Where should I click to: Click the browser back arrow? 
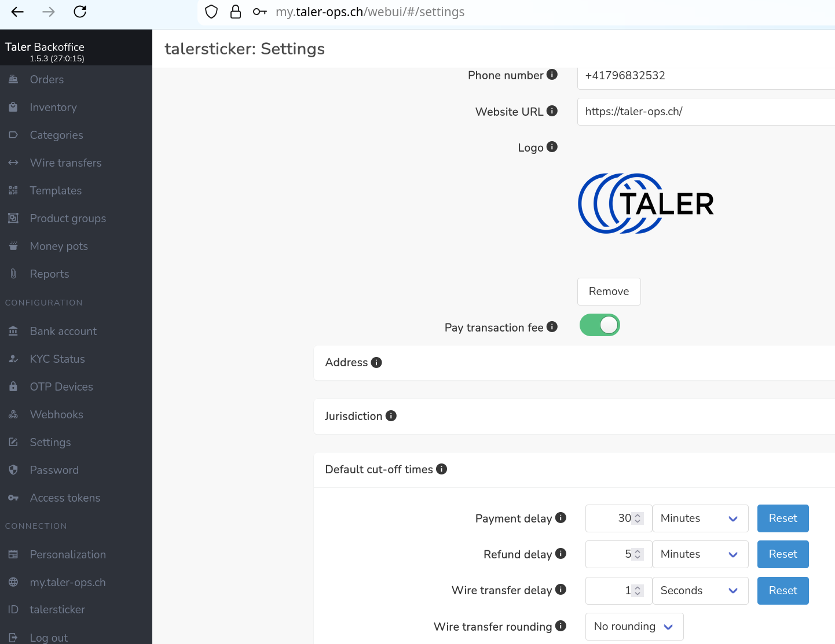pos(17,12)
